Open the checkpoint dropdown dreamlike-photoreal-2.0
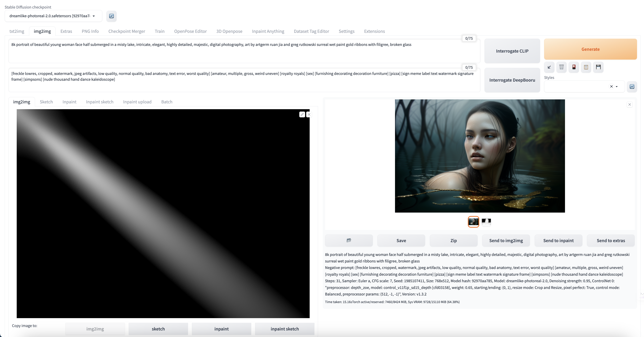 tap(53, 16)
